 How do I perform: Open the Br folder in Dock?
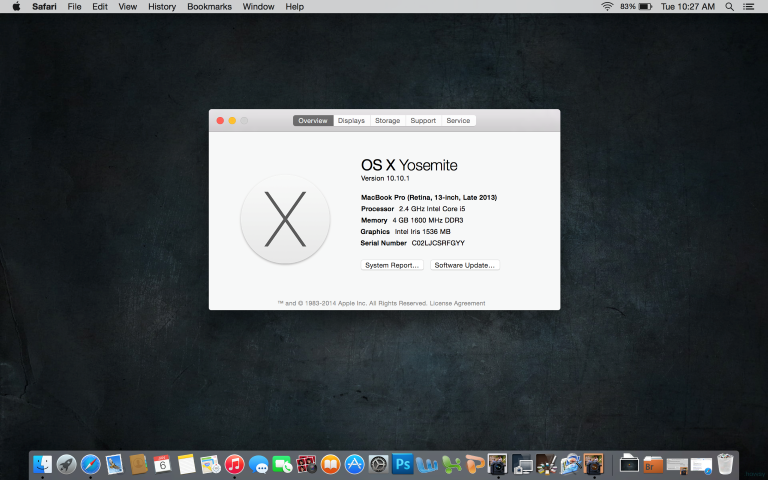(653, 464)
